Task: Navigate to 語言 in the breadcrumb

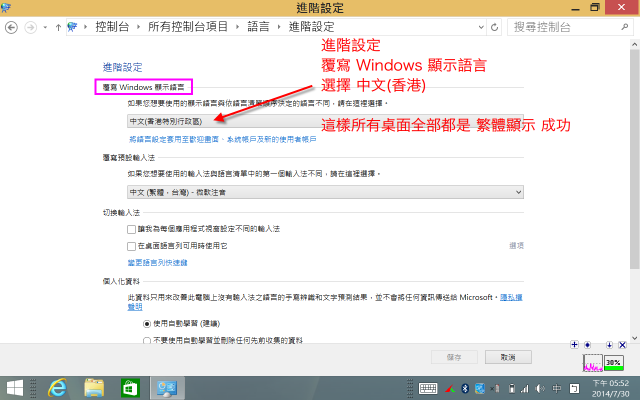Action: [258, 27]
